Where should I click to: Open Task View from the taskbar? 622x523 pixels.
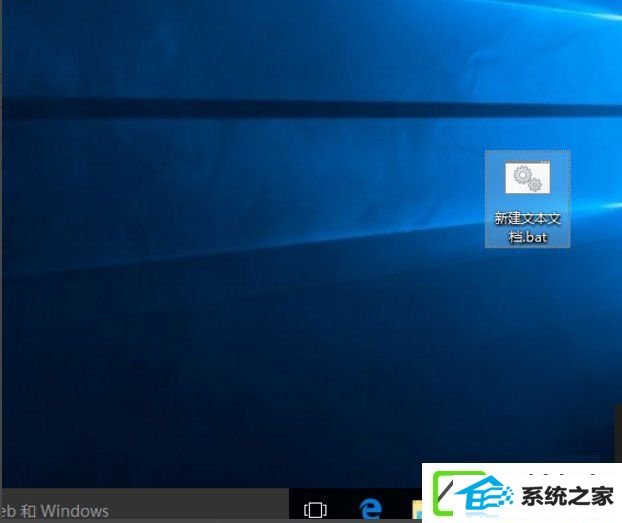[x=315, y=510]
